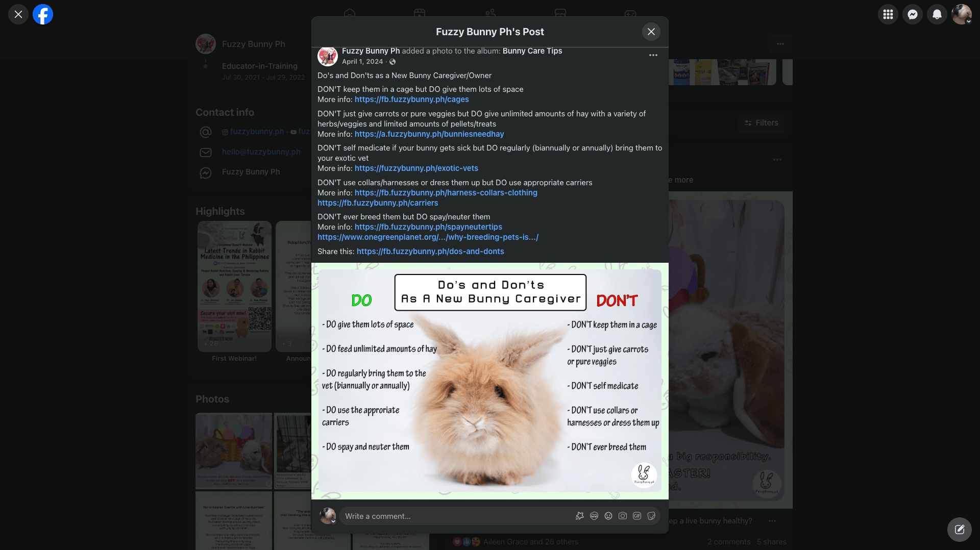Open the notifications bell
Screen dimensions: 980x550
click(937, 14)
